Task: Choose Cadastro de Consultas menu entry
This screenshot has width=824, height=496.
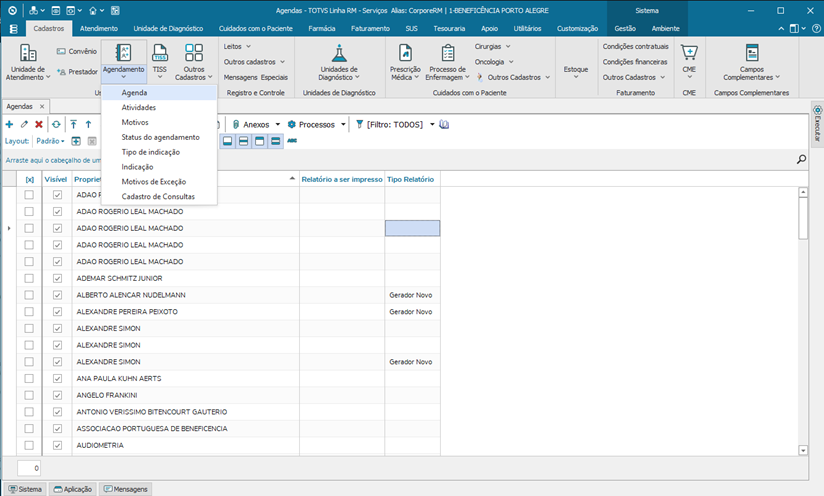Action: (x=159, y=197)
